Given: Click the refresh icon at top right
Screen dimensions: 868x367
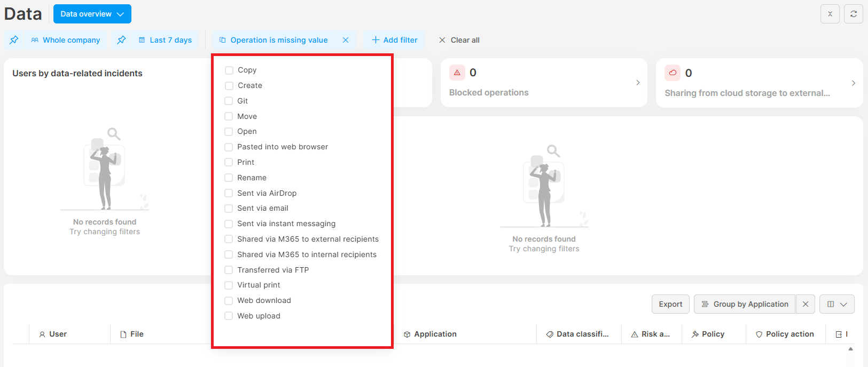Looking at the screenshot, I should point(853,14).
